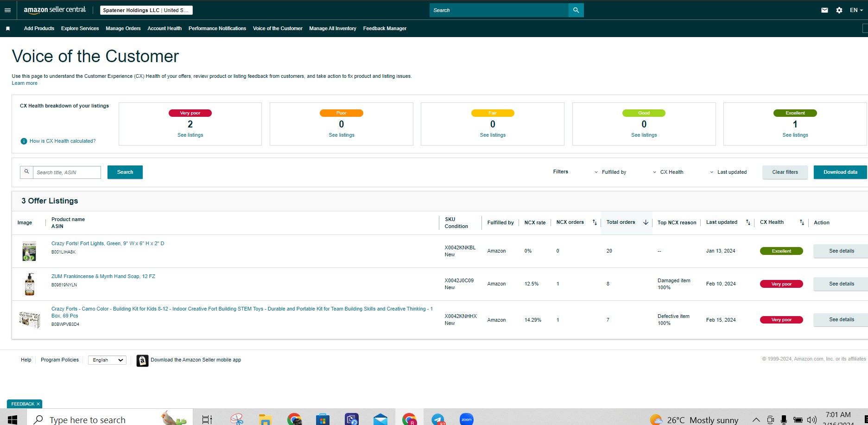Submit search with the magnifier button
This screenshot has height=425, width=868.
point(576,10)
